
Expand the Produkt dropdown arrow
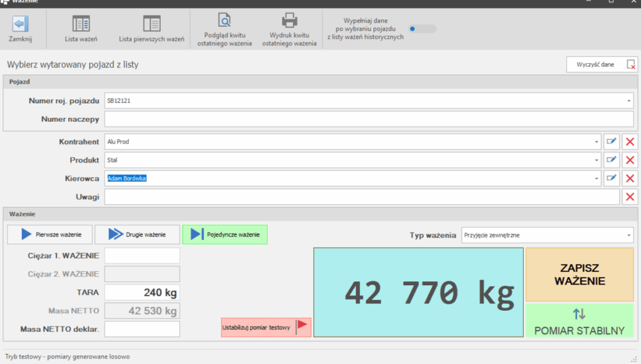(596, 160)
